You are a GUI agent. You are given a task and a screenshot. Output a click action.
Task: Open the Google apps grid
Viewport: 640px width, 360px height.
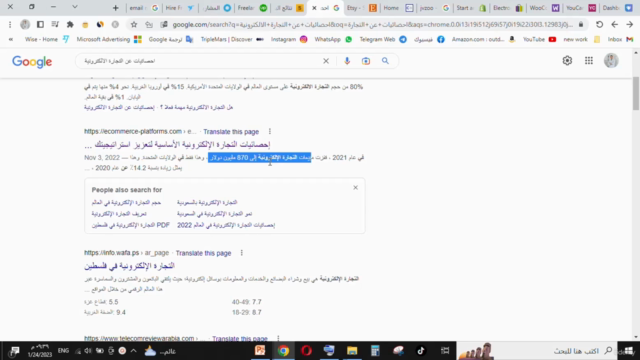click(589, 60)
